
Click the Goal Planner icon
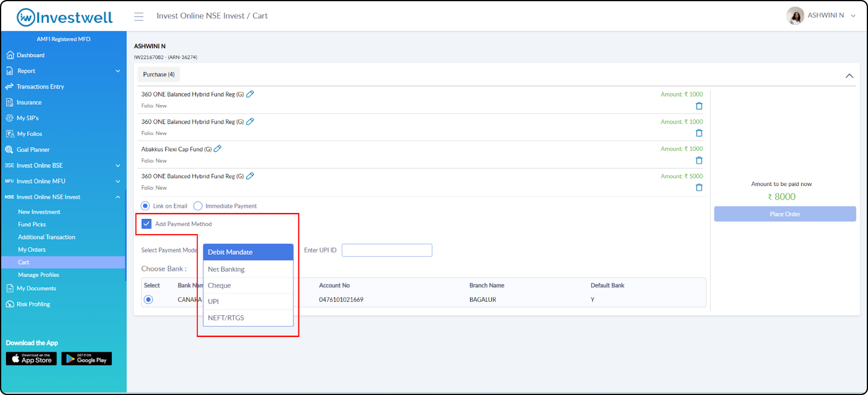(x=9, y=150)
